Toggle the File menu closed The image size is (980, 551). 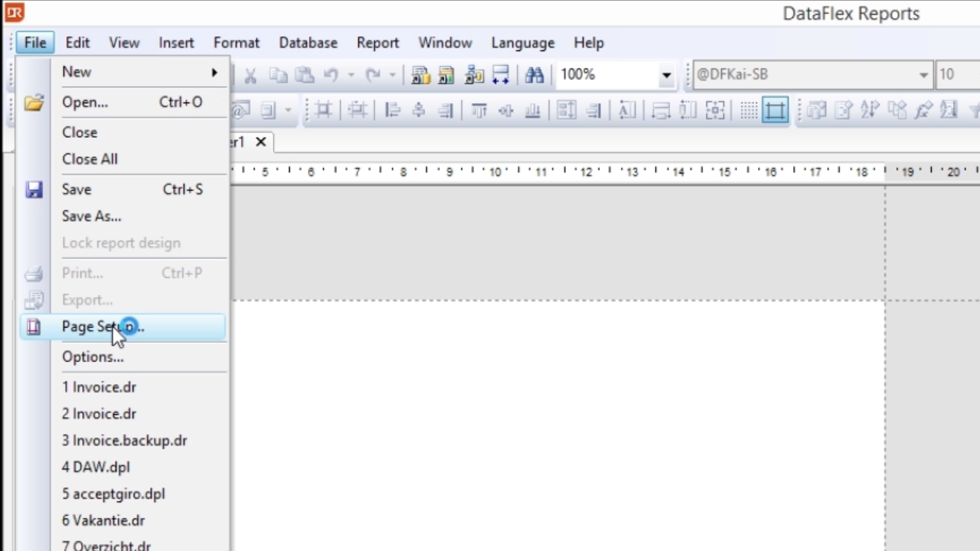(x=35, y=43)
